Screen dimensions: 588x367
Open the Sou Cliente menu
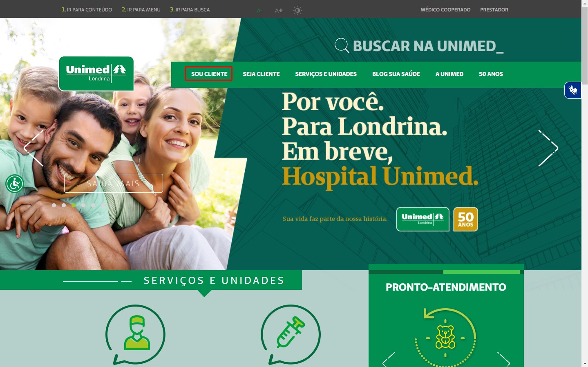click(x=209, y=74)
